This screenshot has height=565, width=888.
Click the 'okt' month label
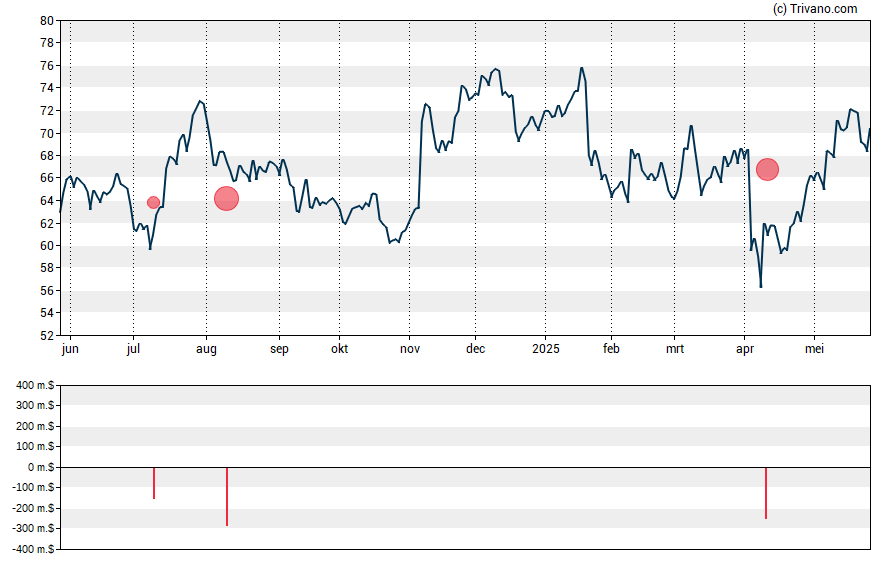pos(340,349)
